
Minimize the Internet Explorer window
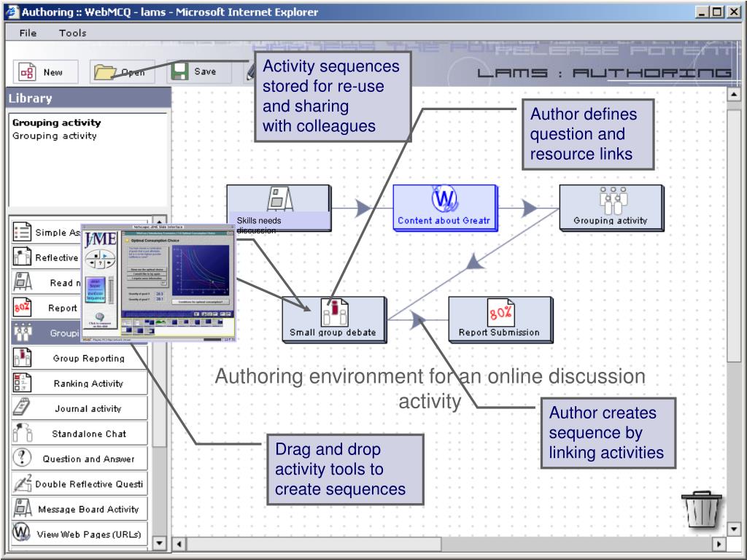(701, 12)
